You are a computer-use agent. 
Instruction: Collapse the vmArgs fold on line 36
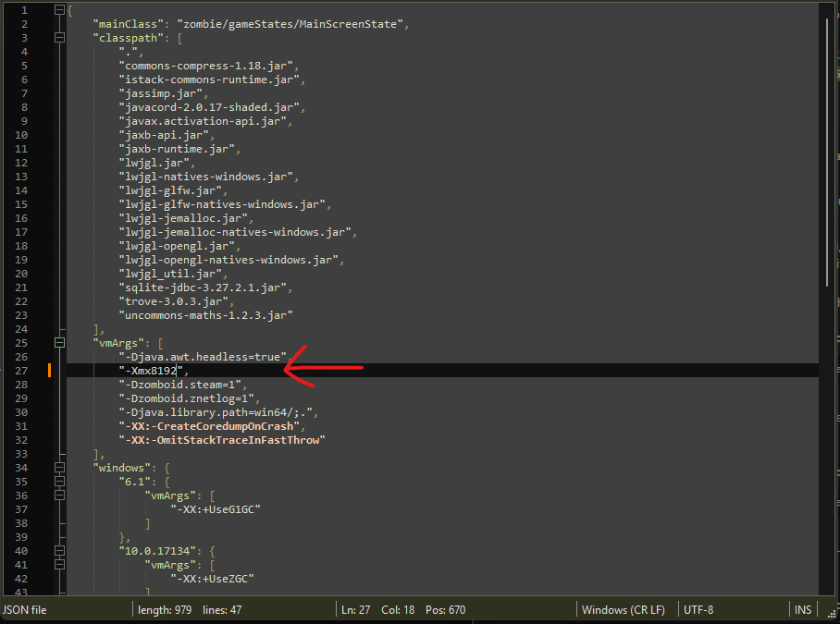(59, 495)
